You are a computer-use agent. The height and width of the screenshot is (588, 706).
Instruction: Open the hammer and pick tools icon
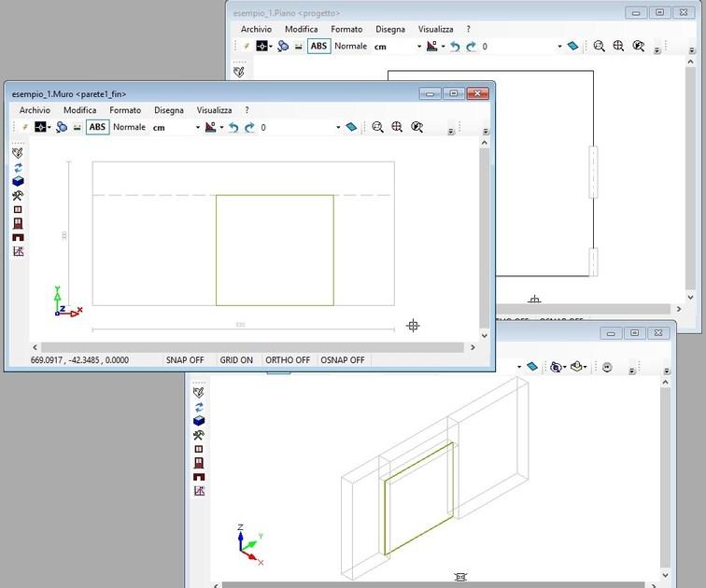point(18,195)
